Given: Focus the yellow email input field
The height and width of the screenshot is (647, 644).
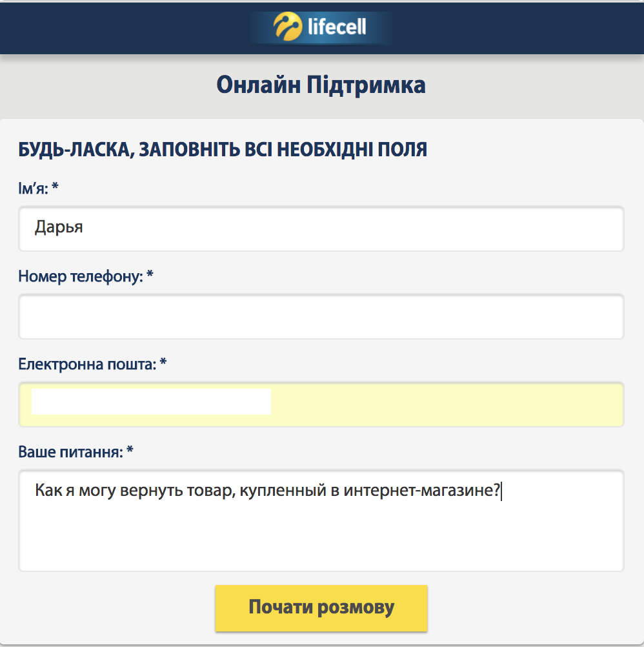Looking at the screenshot, I should coord(445,404).
